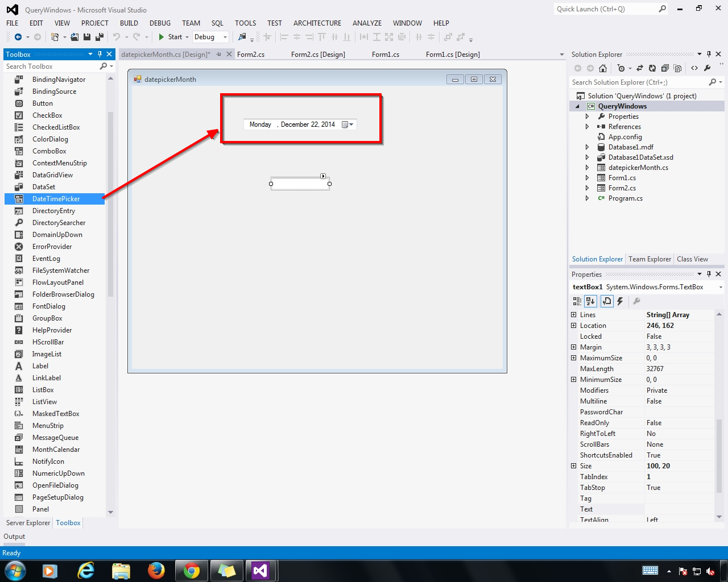Open the BUILD menu
728x582 pixels.
point(129,23)
